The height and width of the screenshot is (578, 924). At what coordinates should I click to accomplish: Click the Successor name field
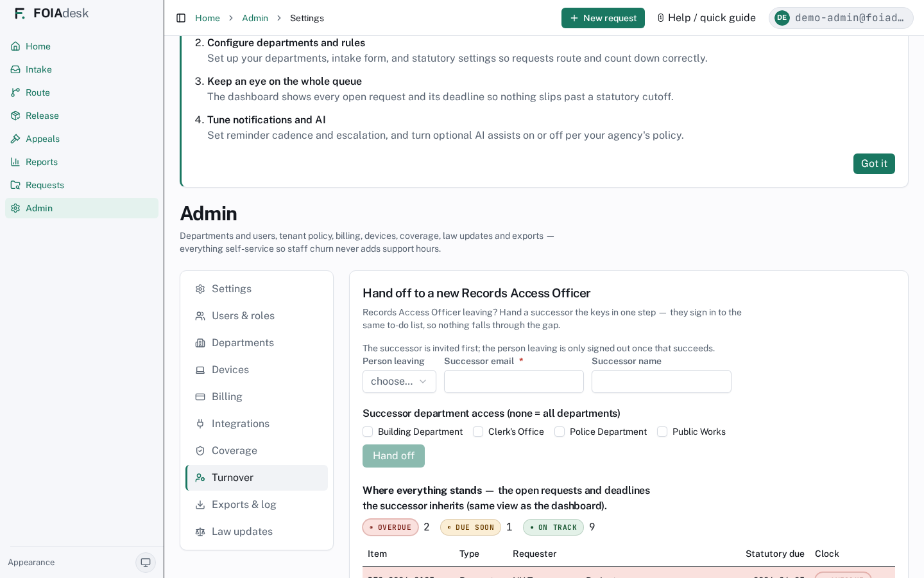[662, 381]
